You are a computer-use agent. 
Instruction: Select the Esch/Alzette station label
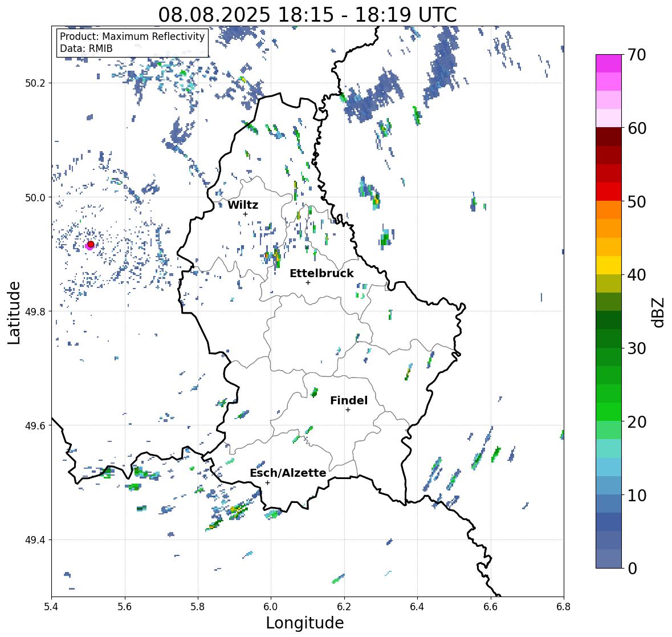(x=288, y=473)
